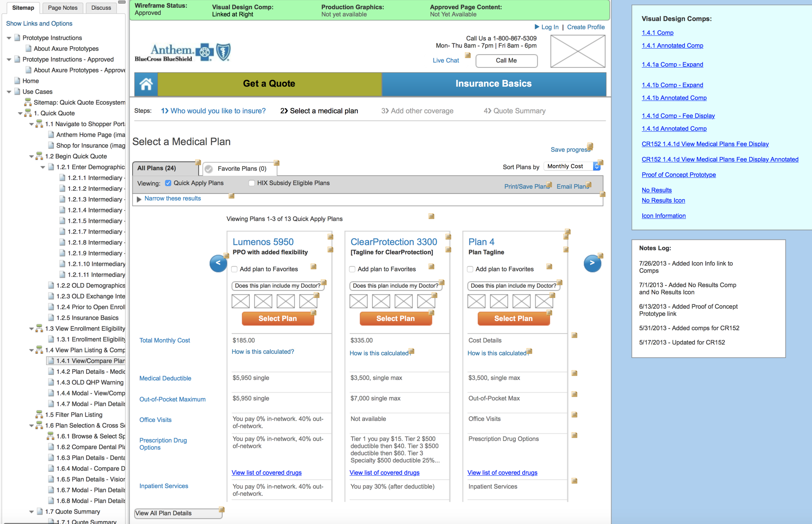Click image placeholder in page header

pyautogui.click(x=577, y=51)
